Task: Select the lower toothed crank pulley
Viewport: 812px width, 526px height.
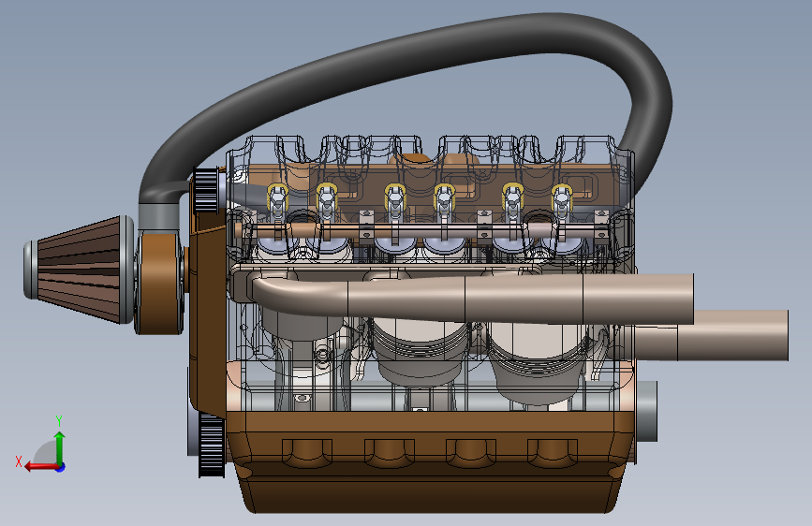Action: click(x=212, y=445)
